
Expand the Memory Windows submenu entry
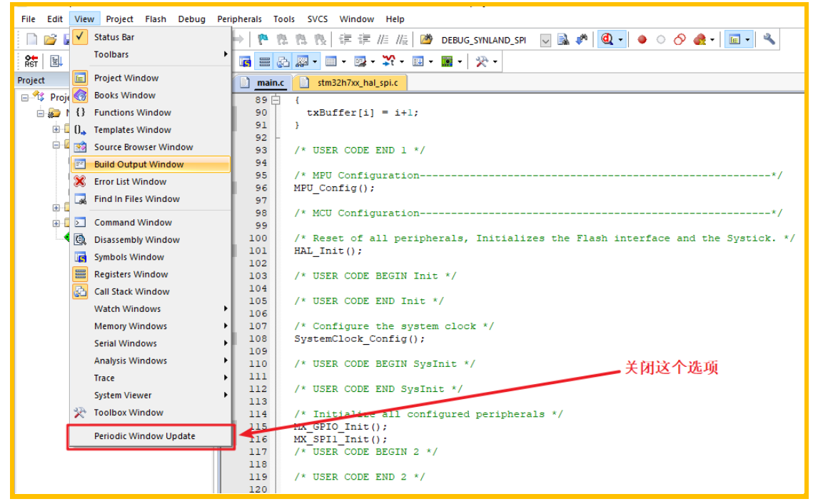click(151, 326)
